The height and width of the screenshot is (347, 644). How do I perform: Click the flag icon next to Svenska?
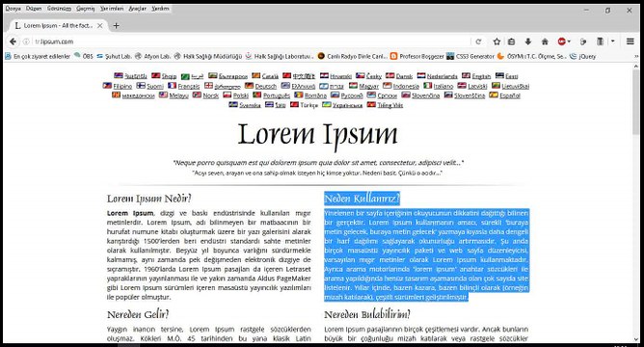point(233,105)
